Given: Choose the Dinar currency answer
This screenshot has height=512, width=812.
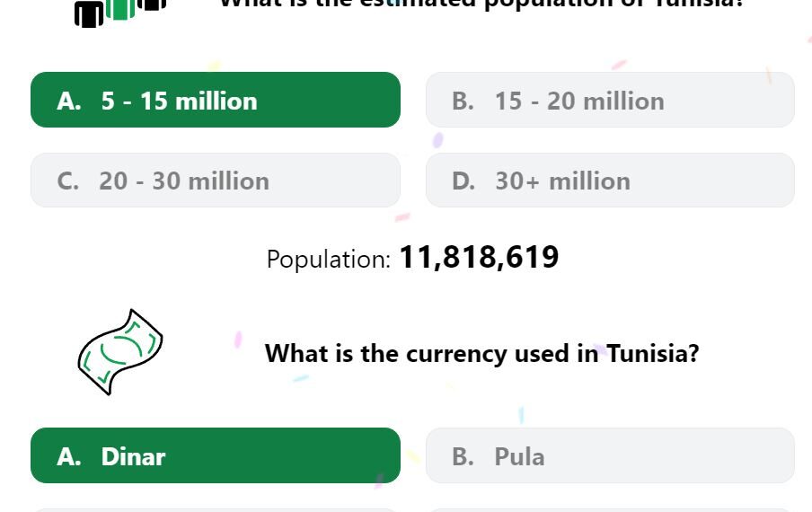Looking at the screenshot, I should [216, 455].
